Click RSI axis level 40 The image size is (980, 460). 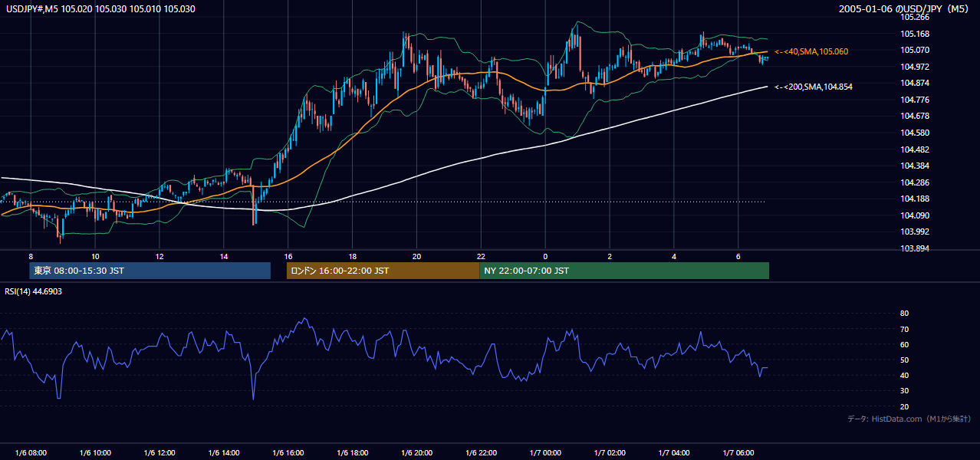(904, 375)
